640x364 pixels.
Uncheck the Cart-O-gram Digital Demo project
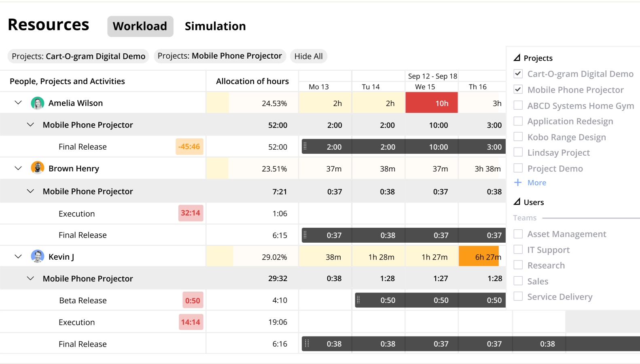tap(518, 74)
